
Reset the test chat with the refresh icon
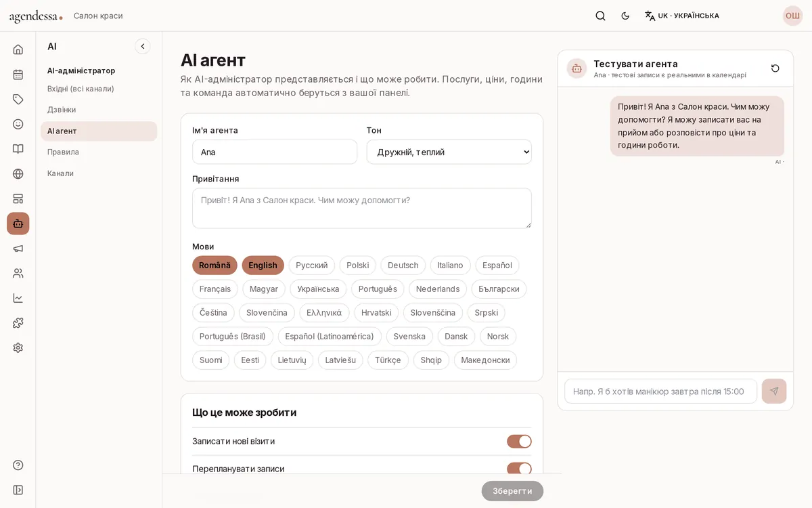tap(775, 68)
